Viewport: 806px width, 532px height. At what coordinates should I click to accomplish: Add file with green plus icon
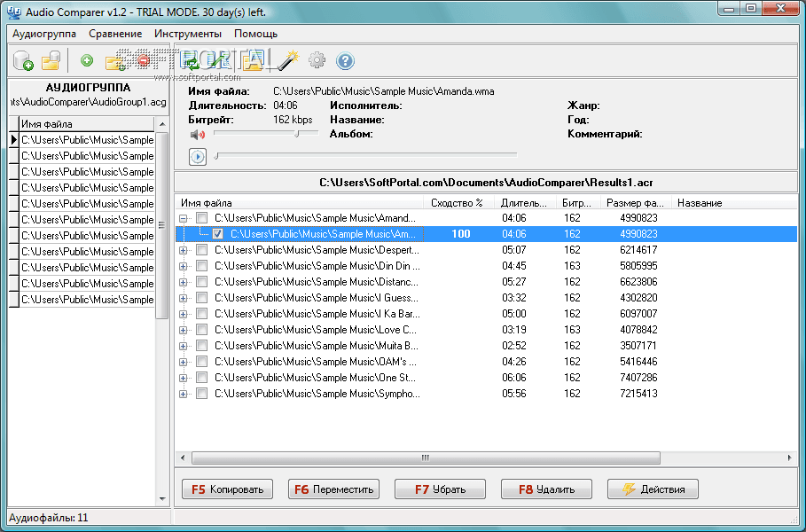click(87, 60)
